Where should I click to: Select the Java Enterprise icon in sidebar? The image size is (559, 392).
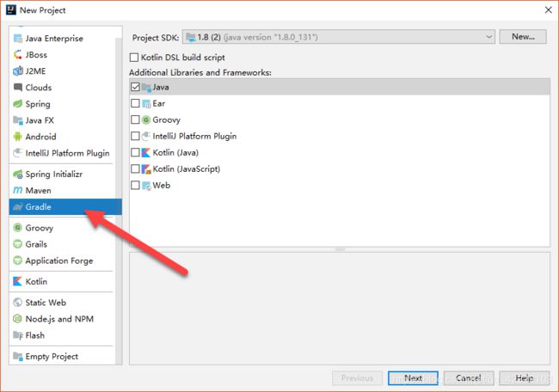pos(18,39)
